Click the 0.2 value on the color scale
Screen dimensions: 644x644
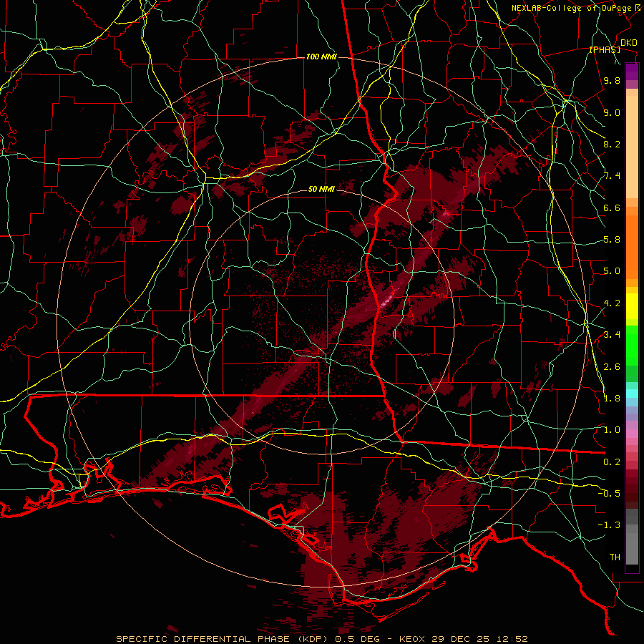click(612, 462)
